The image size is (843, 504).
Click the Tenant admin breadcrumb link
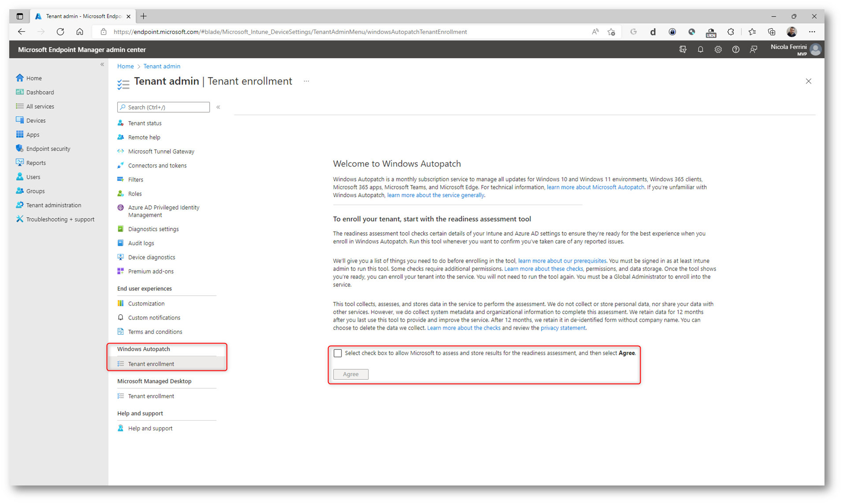point(162,66)
